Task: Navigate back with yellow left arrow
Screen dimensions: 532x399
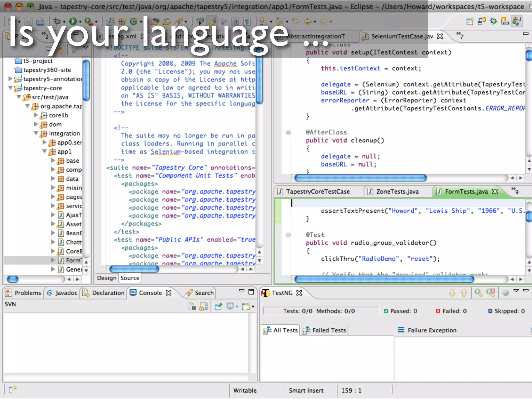Action: (x=307, y=21)
